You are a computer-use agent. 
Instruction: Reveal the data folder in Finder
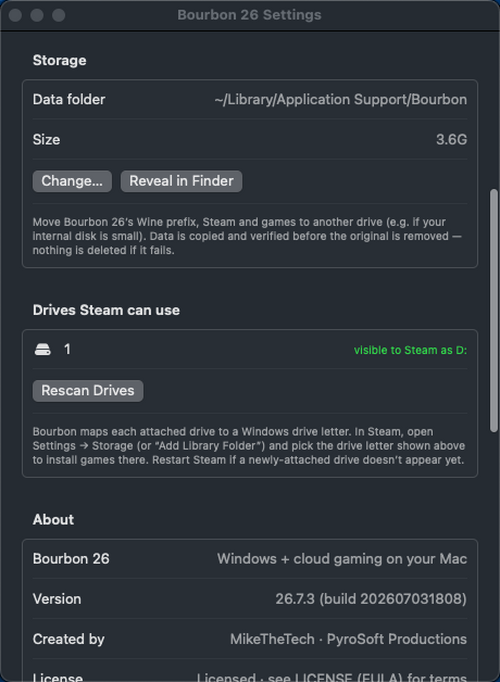(181, 181)
